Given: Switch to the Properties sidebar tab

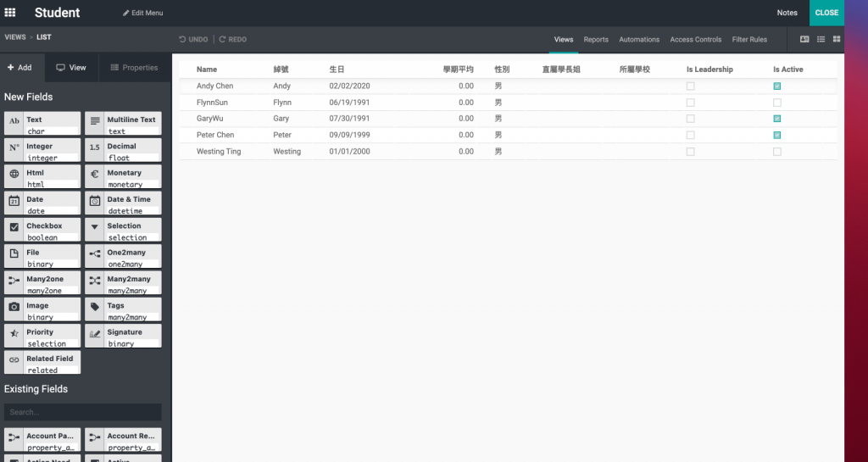Looking at the screenshot, I should (135, 68).
